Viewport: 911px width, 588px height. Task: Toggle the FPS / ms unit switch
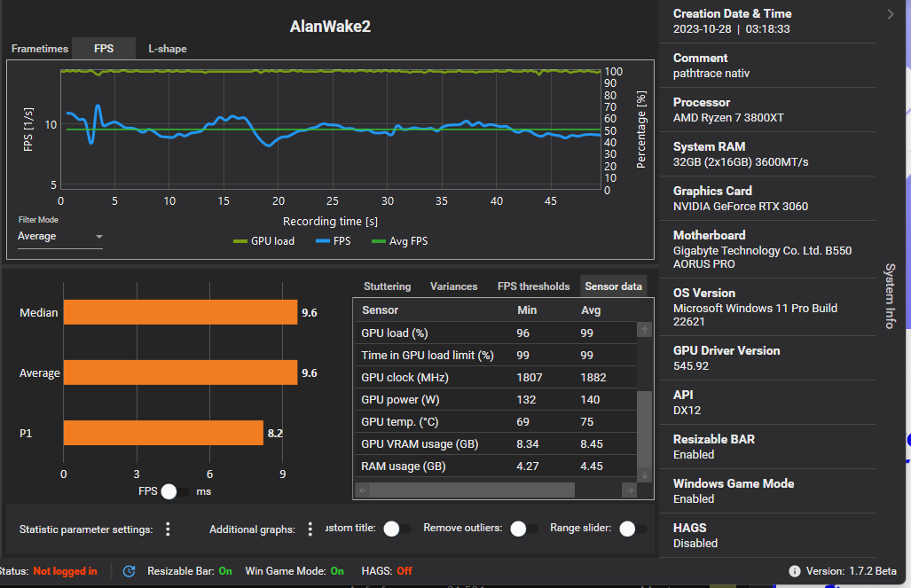click(175, 491)
